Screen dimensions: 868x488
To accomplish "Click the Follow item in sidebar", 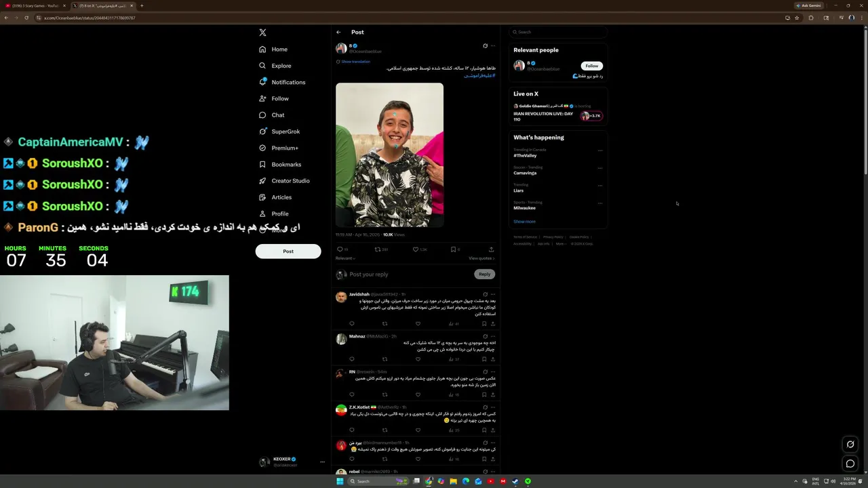I will pos(274,99).
